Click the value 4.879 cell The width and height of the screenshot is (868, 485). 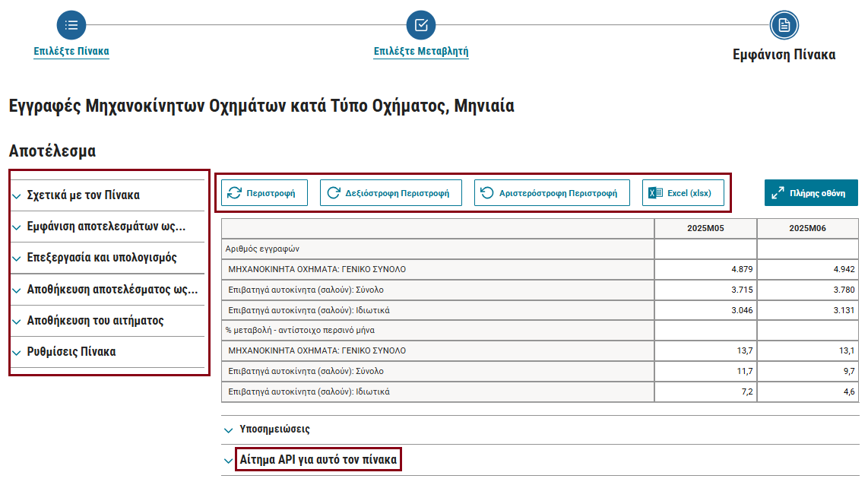(x=705, y=270)
